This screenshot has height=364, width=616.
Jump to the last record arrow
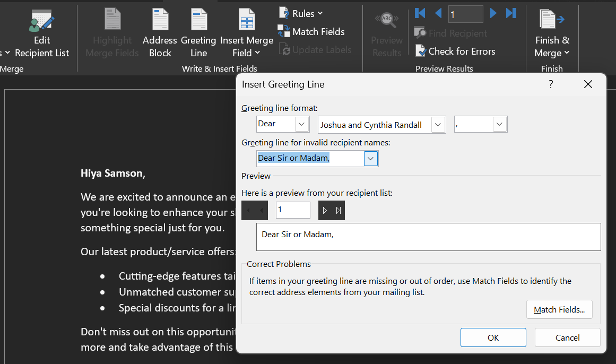tap(510, 14)
